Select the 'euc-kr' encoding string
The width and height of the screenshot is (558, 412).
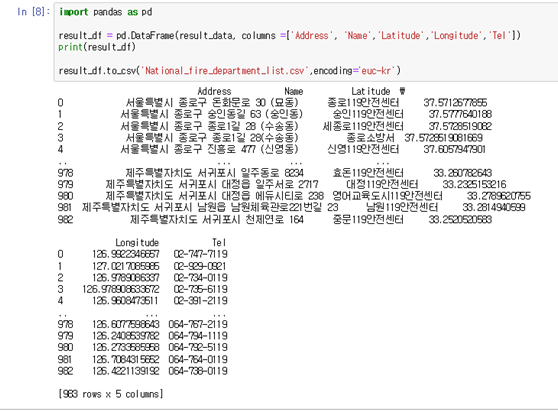tap(376, 70)
